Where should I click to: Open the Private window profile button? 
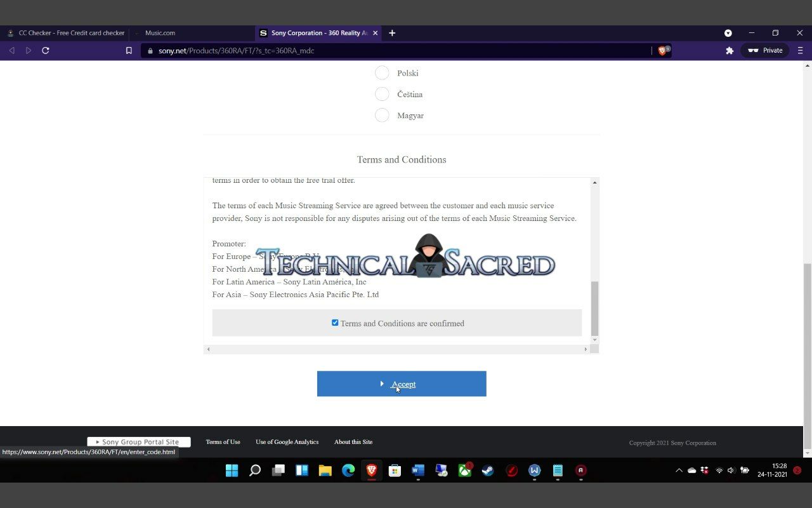coord(765,50)
